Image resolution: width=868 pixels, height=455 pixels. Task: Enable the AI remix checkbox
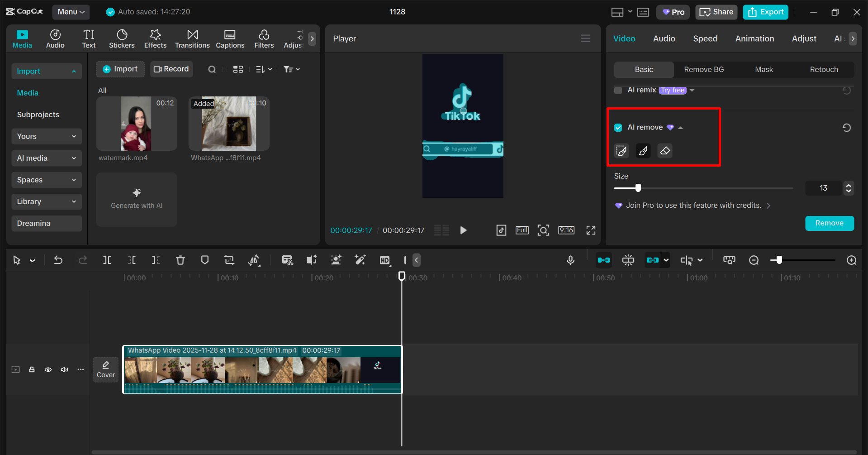click(x=618, y=90)
